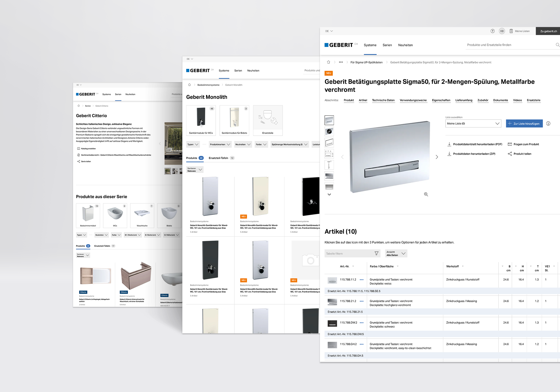
Task: Show next product image with right arrow
Action: point(437,157)
